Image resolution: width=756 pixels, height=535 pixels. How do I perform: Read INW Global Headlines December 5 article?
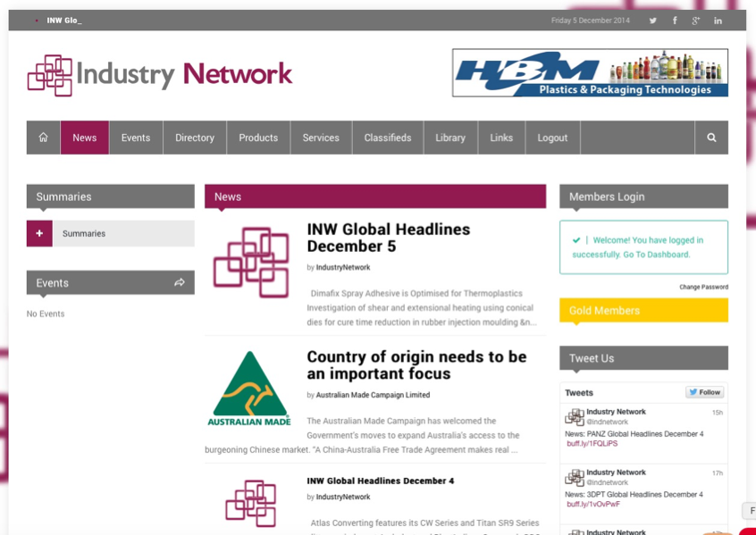(388, 238)
